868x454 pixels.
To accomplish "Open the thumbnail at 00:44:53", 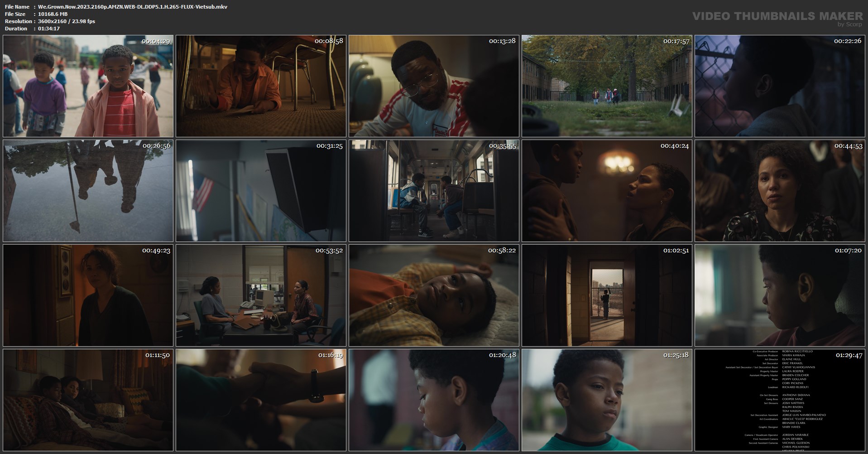I will coord(780,191).
